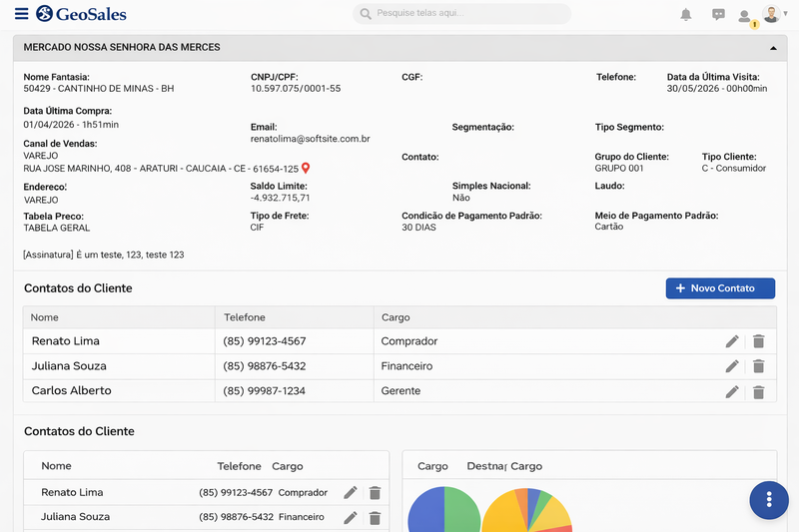The image size is (799, 532).
Task: Open the chat messages icon
Action: pyautogui.click(x=718, y=14)
